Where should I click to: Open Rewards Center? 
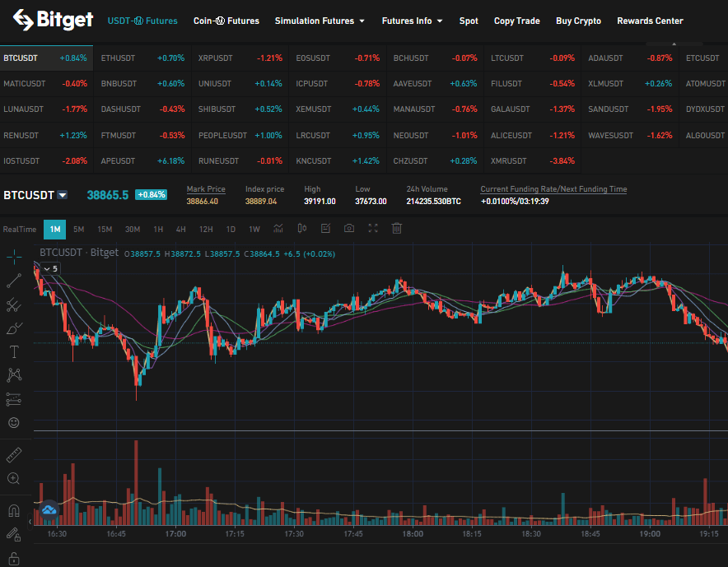click(650, 21)
